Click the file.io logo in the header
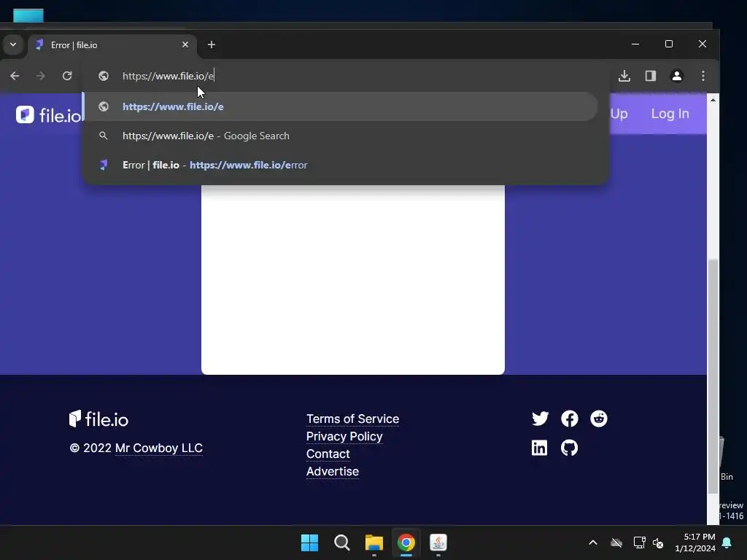This screenshot has height=560, width=747. [49, 114]
